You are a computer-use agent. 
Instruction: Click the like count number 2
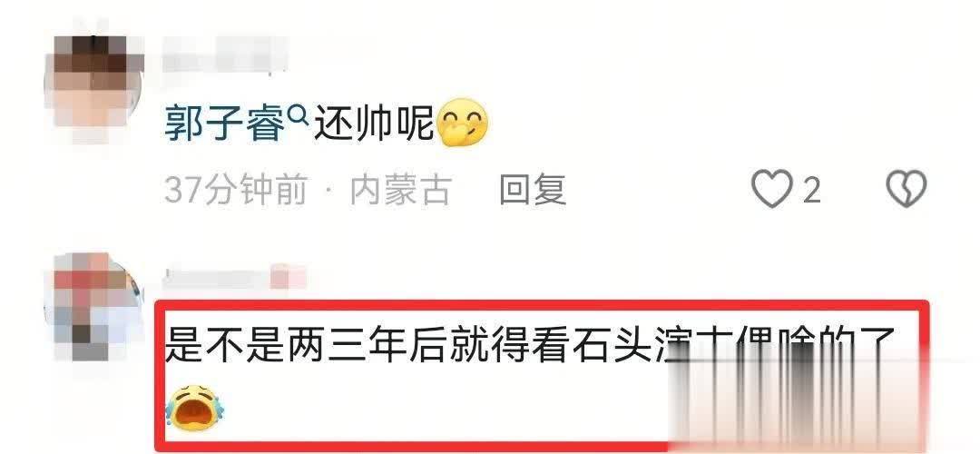[x=810, y=190]
